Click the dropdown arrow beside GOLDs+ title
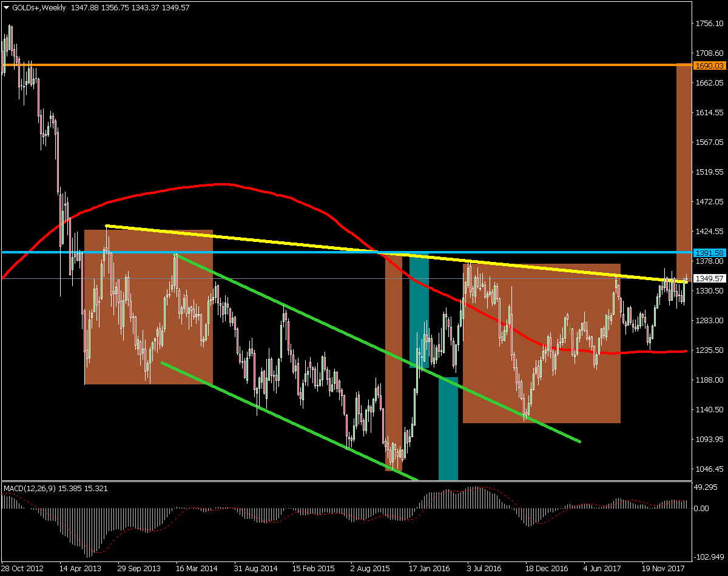This screenshot has width=728, height=576. 7,7
